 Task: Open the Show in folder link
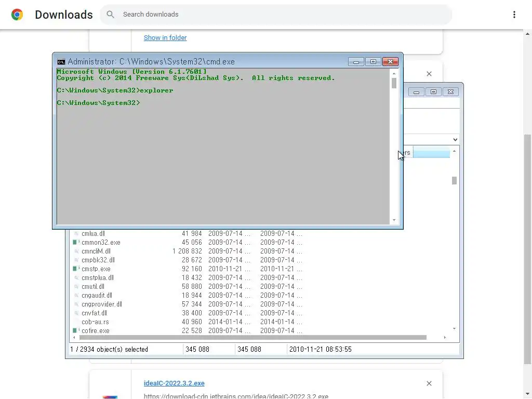tap(165, 37)
